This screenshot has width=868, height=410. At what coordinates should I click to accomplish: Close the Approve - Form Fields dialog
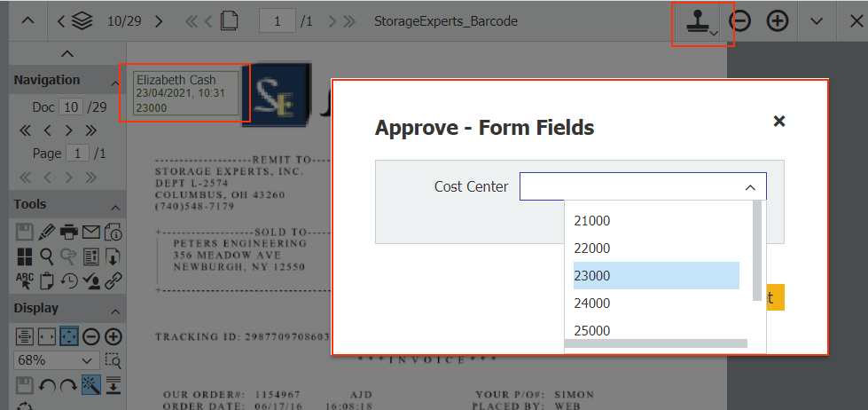point(779,122)
